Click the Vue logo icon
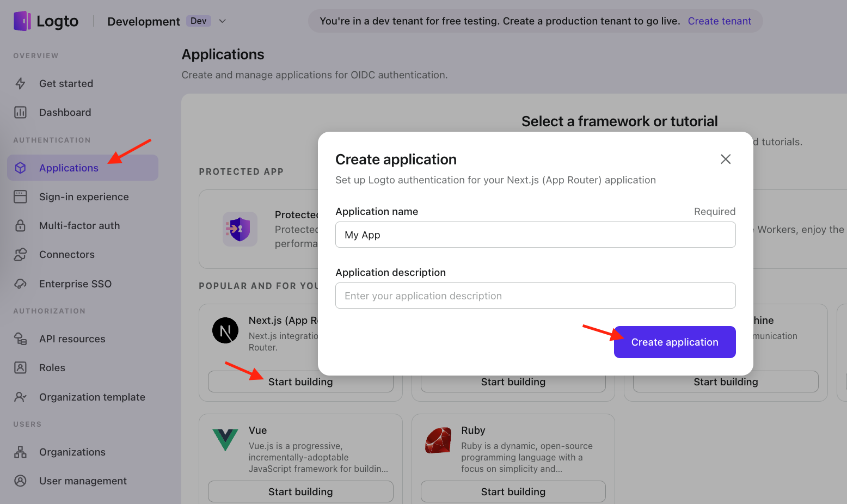The image size is (847, 504). coord(225,440)
